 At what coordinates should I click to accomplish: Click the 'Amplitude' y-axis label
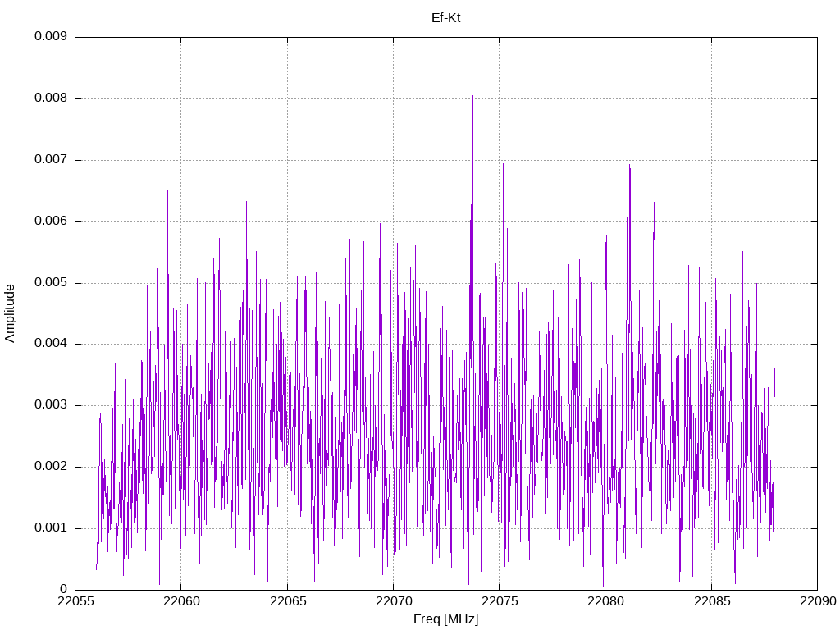[10, 313]
